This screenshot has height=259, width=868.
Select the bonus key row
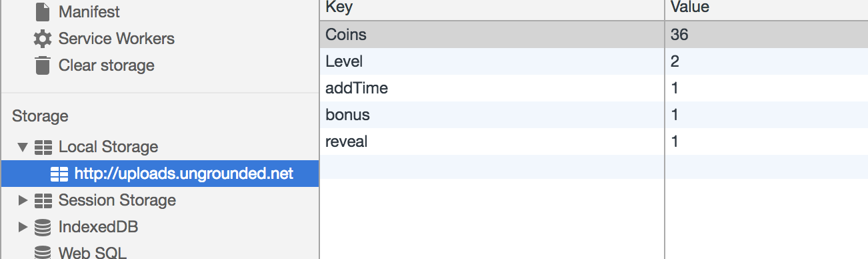[x=593, y=115]
